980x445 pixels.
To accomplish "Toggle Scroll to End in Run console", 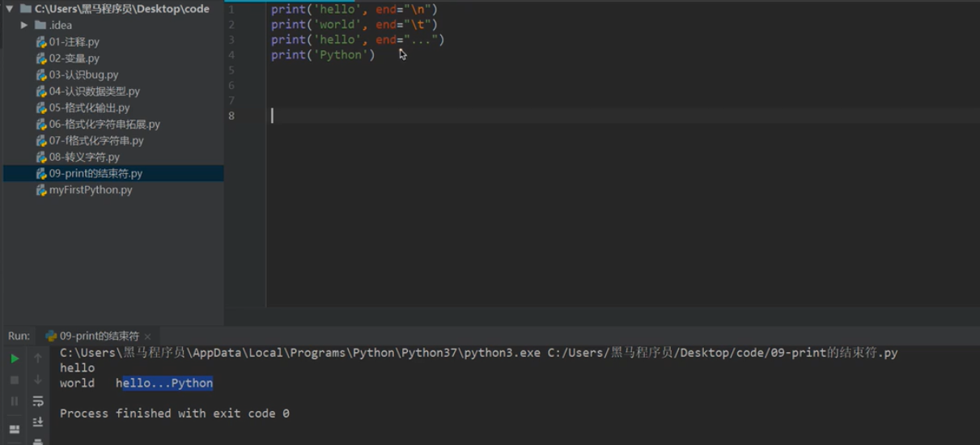I will coord(37,422).
